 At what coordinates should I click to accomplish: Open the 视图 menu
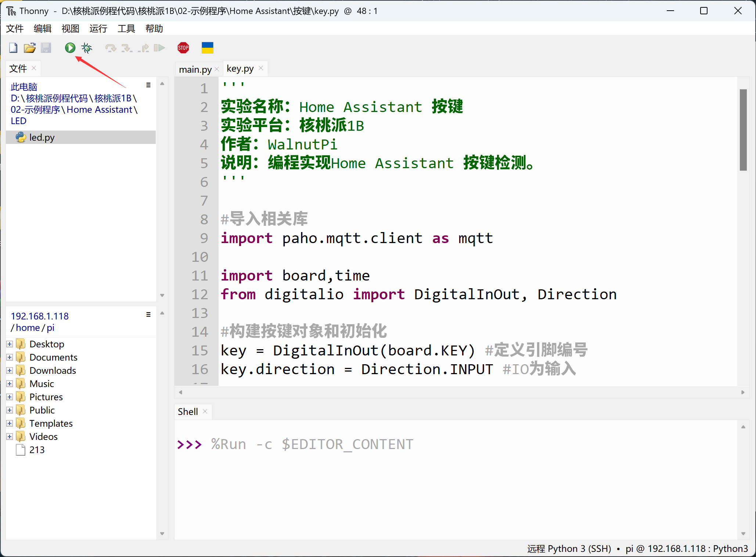[x=71, y=29]
